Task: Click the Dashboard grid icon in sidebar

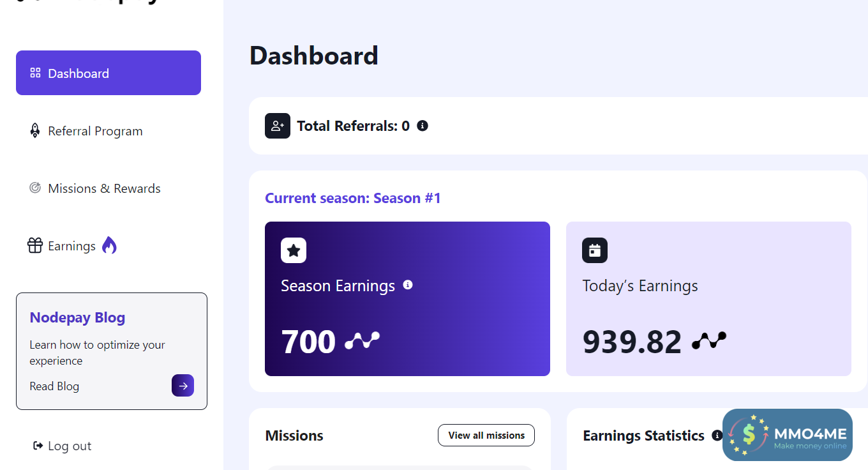Action: pyautogui.click(x=36, y=73)
